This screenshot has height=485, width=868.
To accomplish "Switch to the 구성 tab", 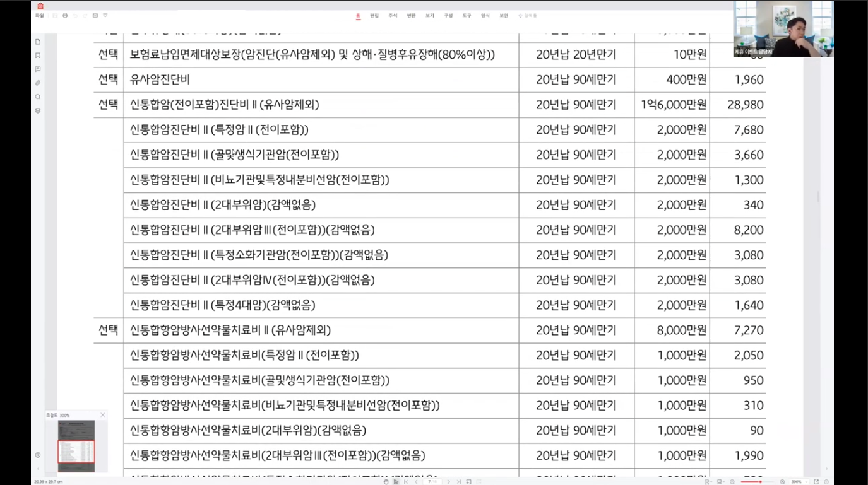I will (x=448, y=15).
